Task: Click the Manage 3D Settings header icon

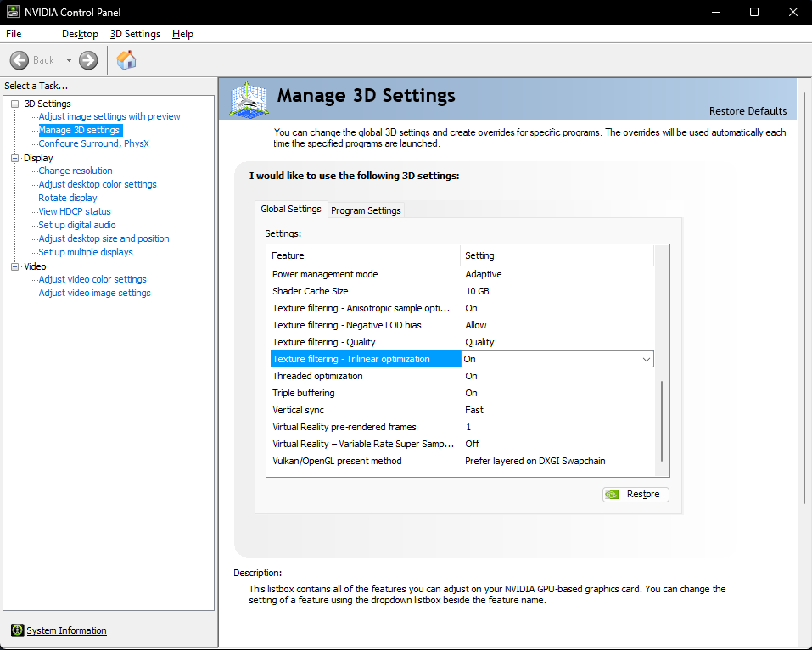Action: pyautogui.click(x=249, y=99)
